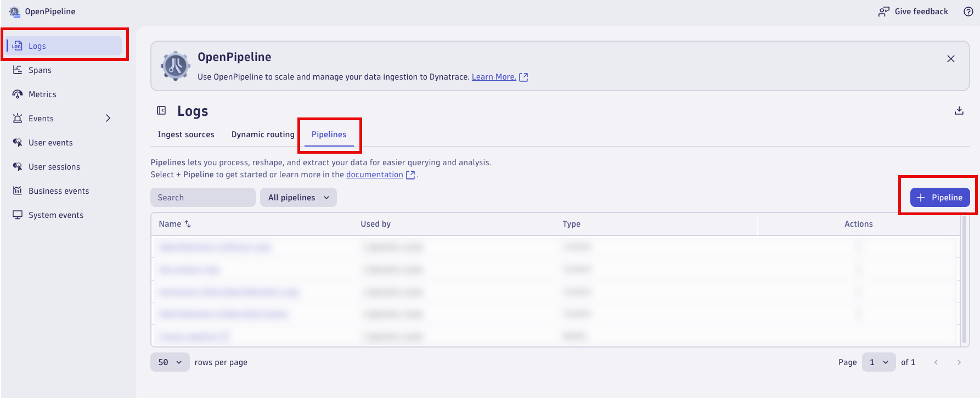The image size is (980, 398).
Task: Open the Page number 1 dropdown
Action: coord(879,362)
